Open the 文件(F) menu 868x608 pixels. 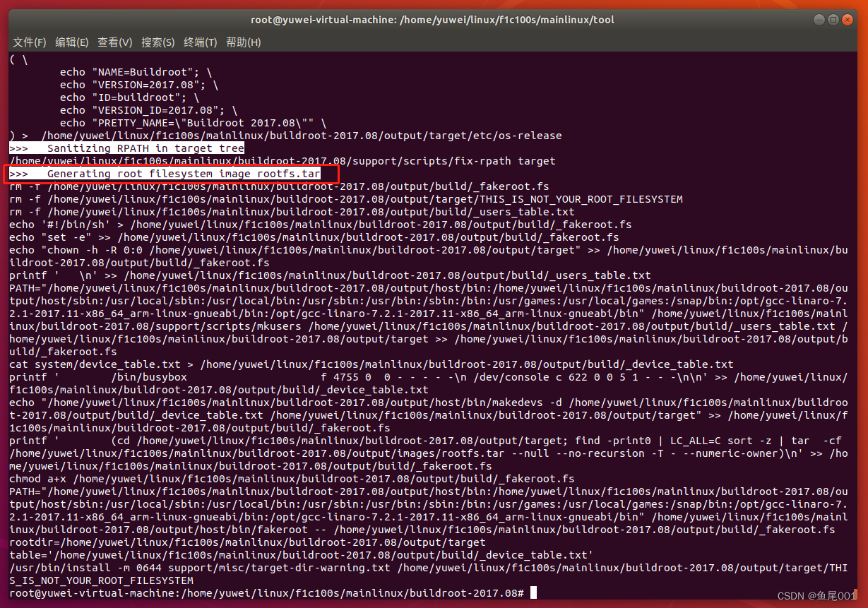(29, 42)
